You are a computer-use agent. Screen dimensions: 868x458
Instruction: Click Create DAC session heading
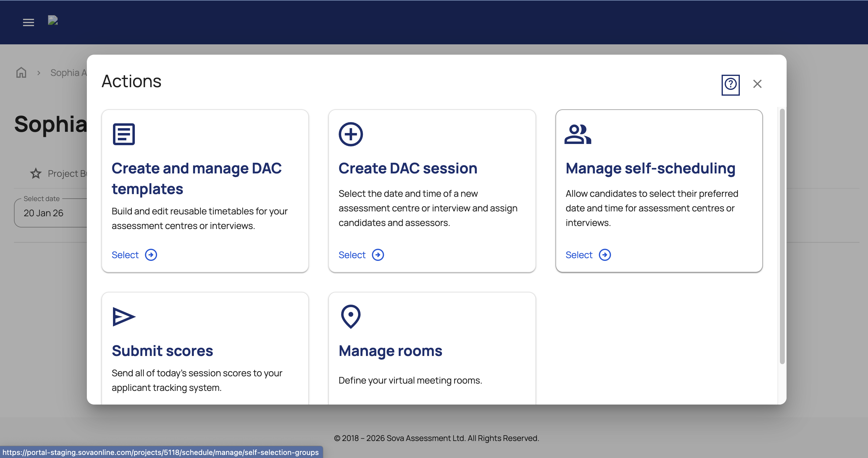click(x=408, y=168)
